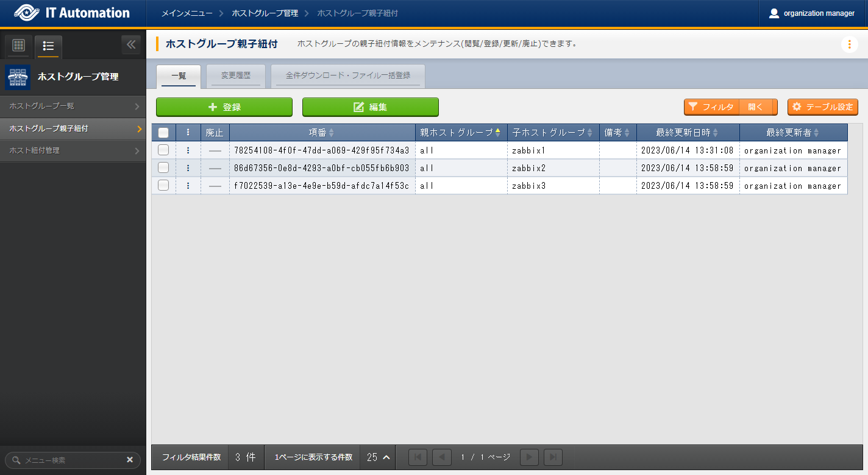This screenshot has width=868, height=475.
Task: Switch sidebar to grid view icon
Action: (x=18, y=46)
